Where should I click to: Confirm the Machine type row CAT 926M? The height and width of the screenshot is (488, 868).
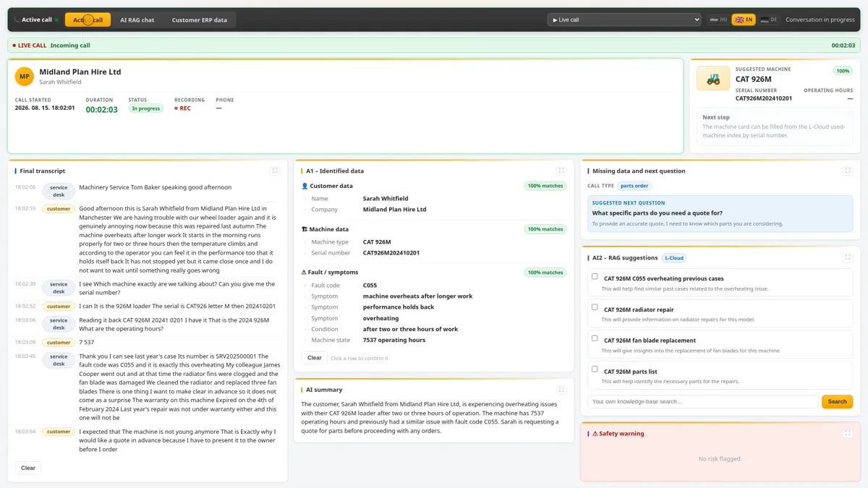click(434, 242)
